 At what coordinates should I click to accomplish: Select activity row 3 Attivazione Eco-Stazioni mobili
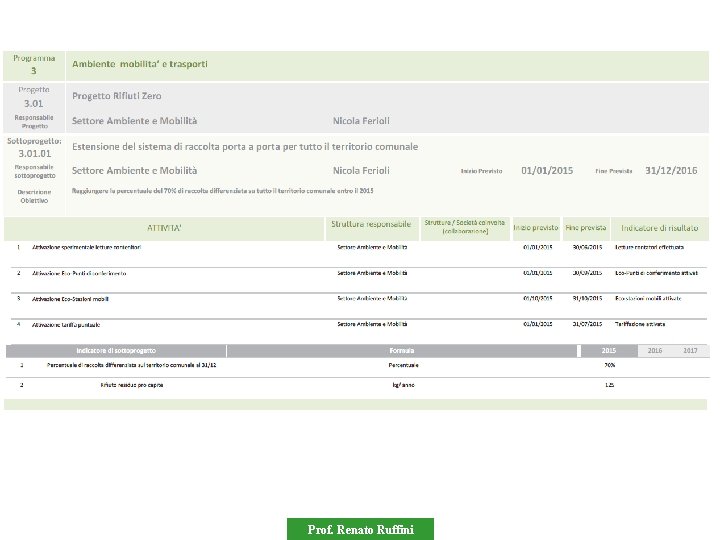pyautogui.click(x=356, y=305)
